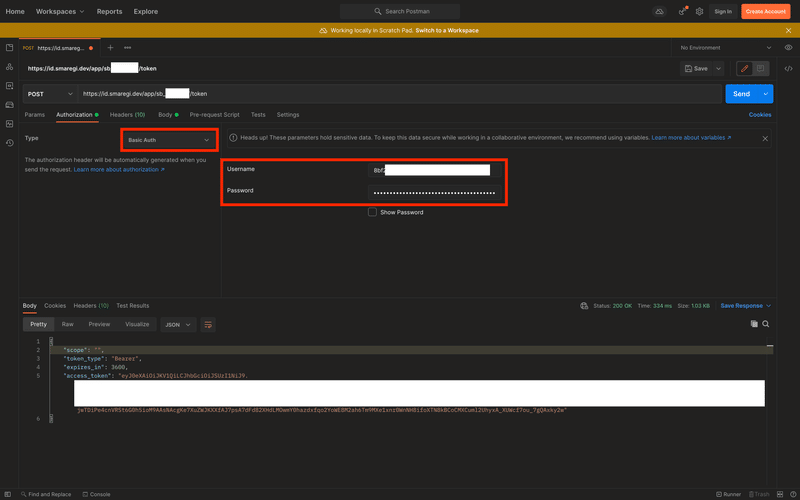This screenshot has height=500, width=800.
Task: Open the Runner
Action: click(729, 494)
